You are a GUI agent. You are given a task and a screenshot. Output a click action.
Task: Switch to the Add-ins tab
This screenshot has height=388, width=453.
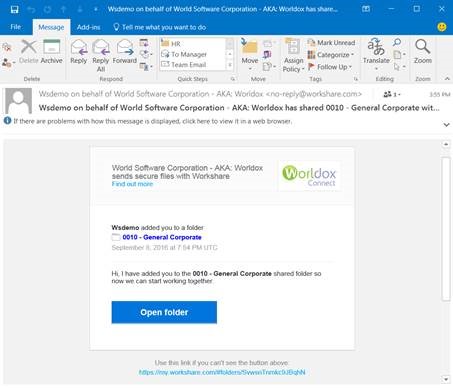click(x=88, y=27)
